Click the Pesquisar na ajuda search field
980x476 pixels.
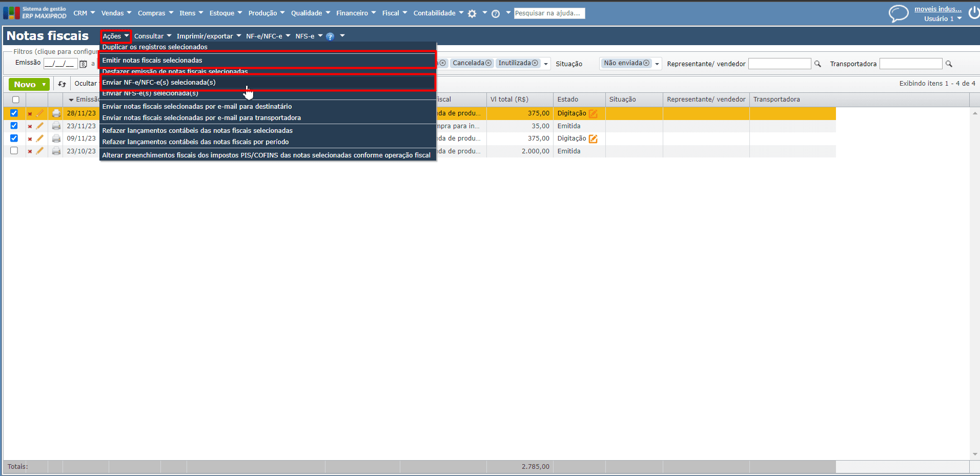click(x=549, y=13)
